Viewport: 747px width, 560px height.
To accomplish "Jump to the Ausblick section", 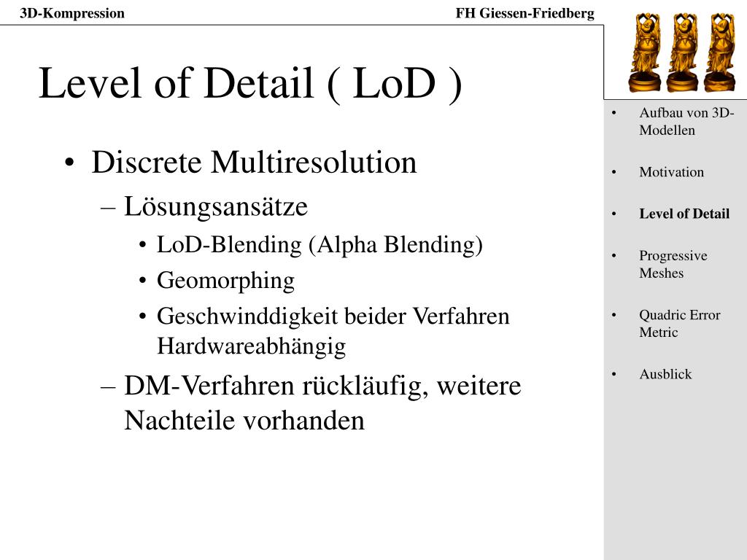I will tap(665, 374).
